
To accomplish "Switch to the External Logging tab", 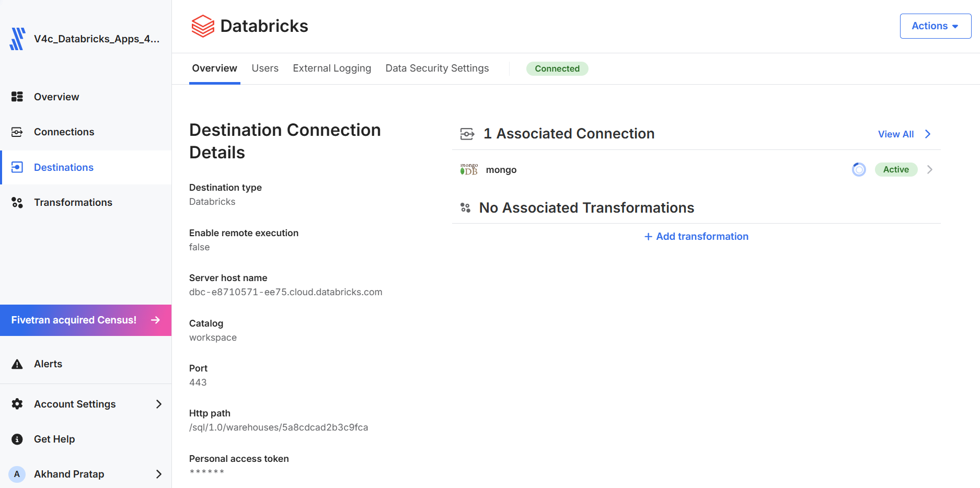I will [332, 68].
